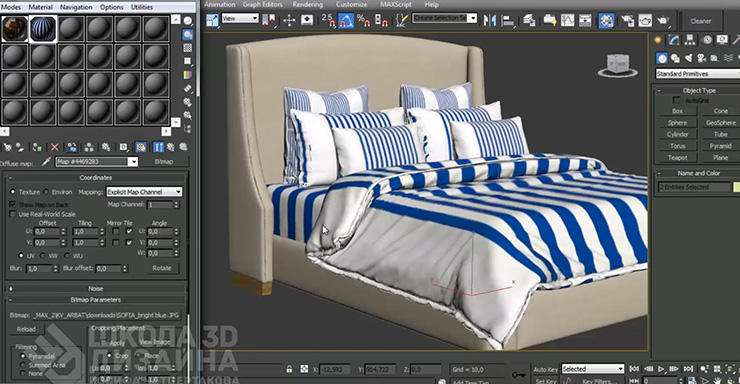
Task: Open the Material Editor toolbar icon
Action: [x=606, y=20]
